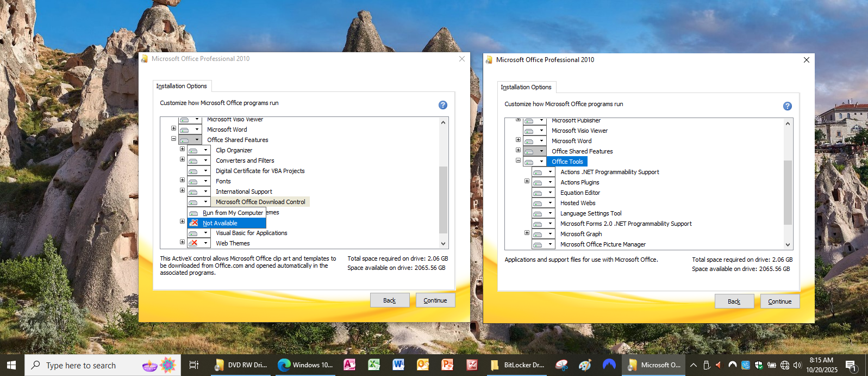Open the Web Themes red-X dropdown
The width and height of the screenshot is (868, 376).
point(205,243)
